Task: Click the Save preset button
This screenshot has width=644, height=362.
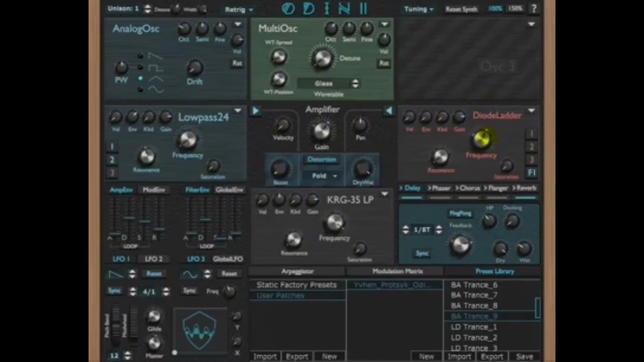Action: tap(524, 356)
